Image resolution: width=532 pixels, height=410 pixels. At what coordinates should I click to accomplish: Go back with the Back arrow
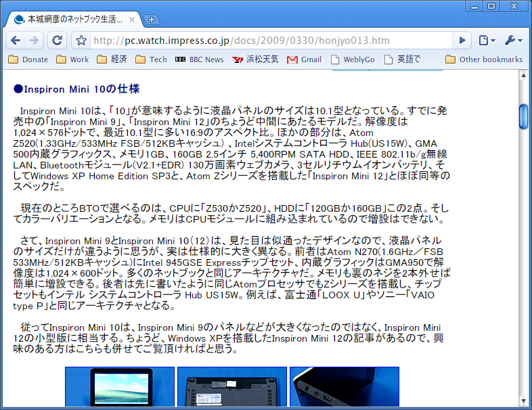click(16, 41)
